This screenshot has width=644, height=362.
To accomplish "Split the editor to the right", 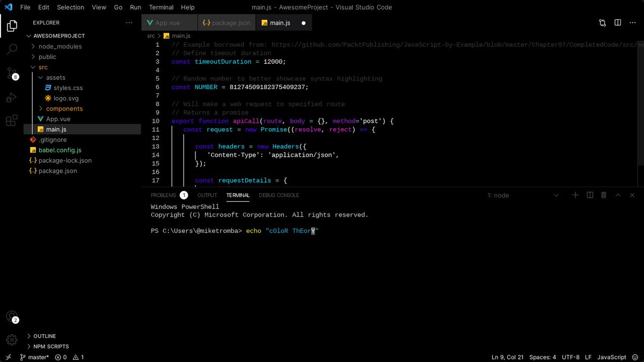I will pos(618,23).
